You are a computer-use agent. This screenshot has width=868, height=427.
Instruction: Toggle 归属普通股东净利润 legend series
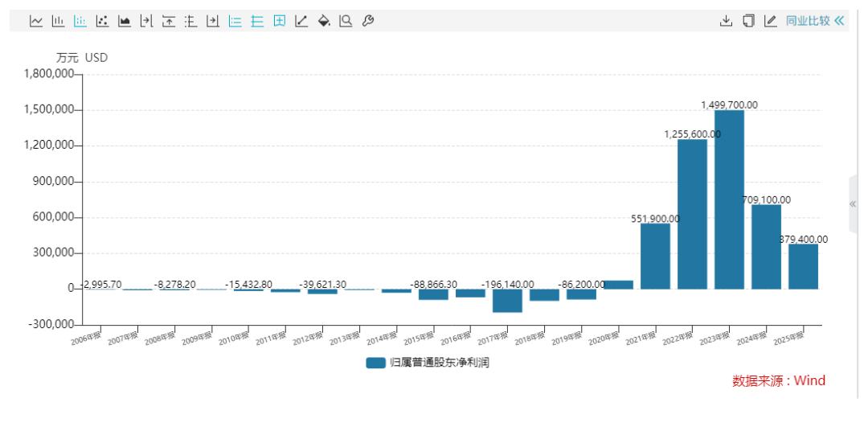[428, 363]
